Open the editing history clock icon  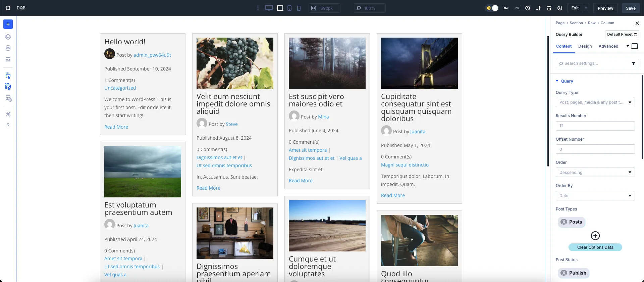[528, 8]
